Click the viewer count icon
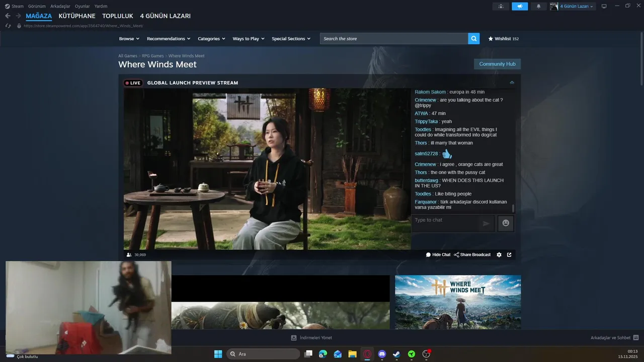Screen dimensions: 644x362 (129, 255)
